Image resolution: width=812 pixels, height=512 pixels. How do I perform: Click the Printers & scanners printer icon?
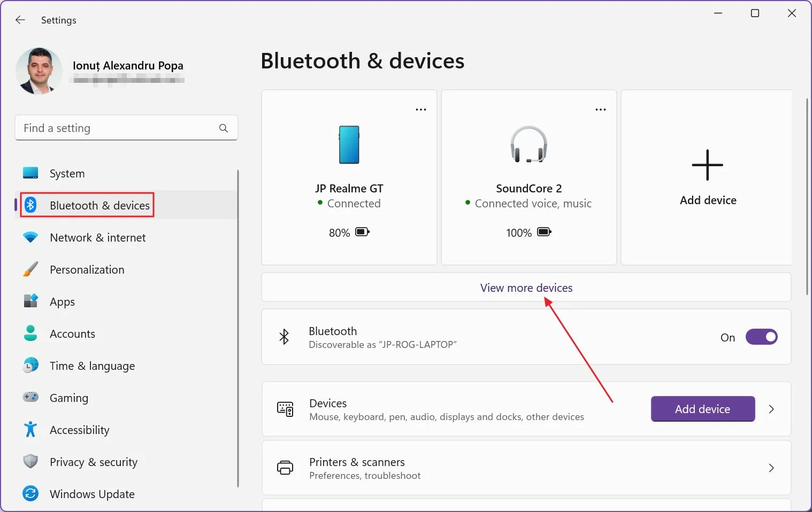tap(285, 468)
